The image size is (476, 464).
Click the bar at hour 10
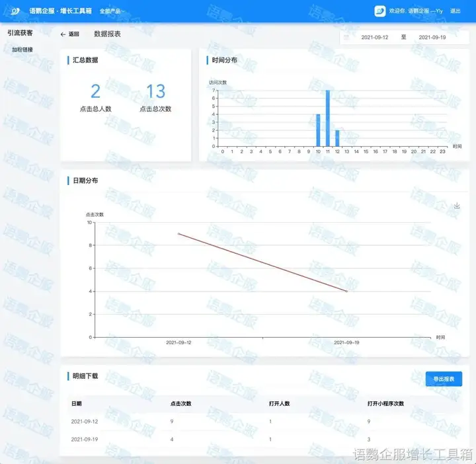tap(318, 130)
